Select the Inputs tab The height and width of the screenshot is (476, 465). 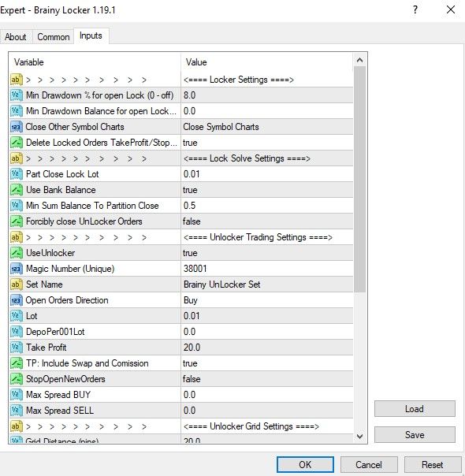pos(91,35)
